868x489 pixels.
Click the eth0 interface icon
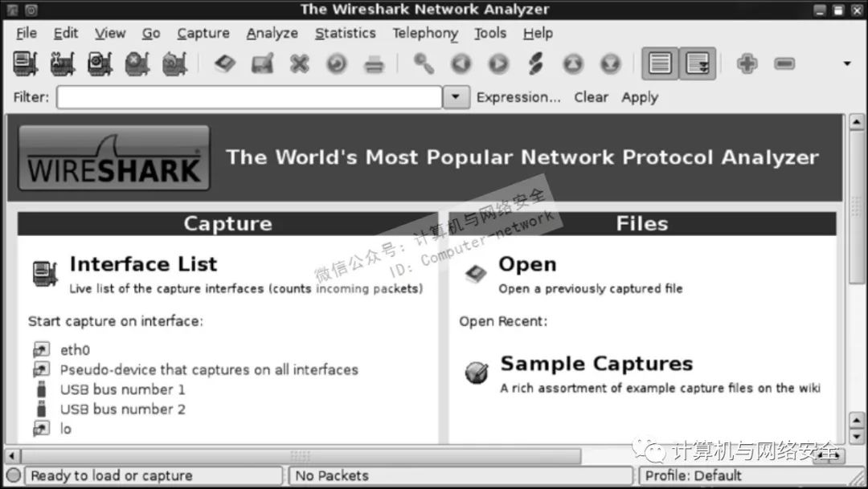click(41, 349)
